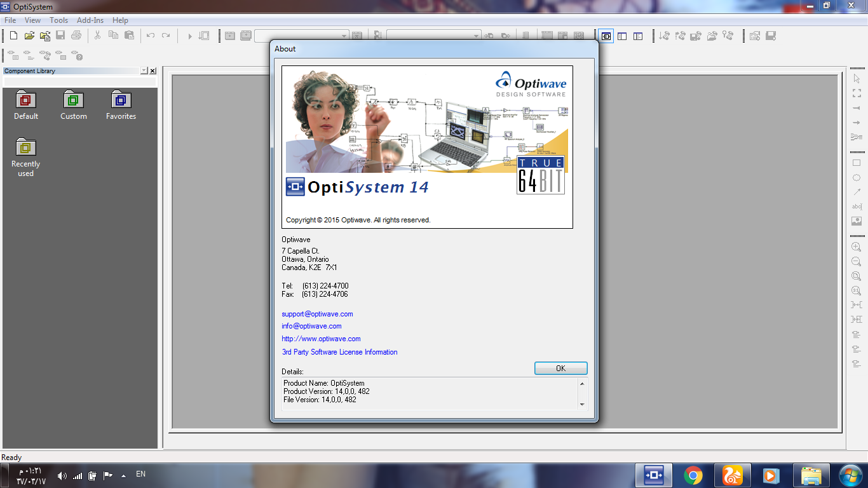Click the Paste clipboard icon
This screenshot has height=488, width=868.
tap(129, 36)
